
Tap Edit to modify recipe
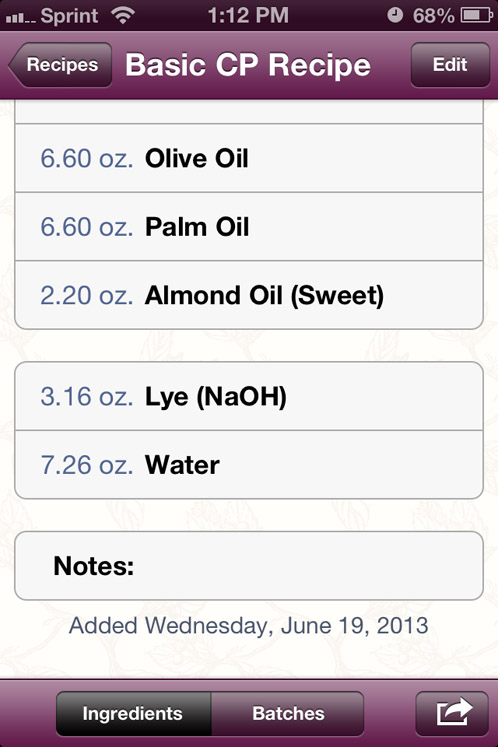450,65
